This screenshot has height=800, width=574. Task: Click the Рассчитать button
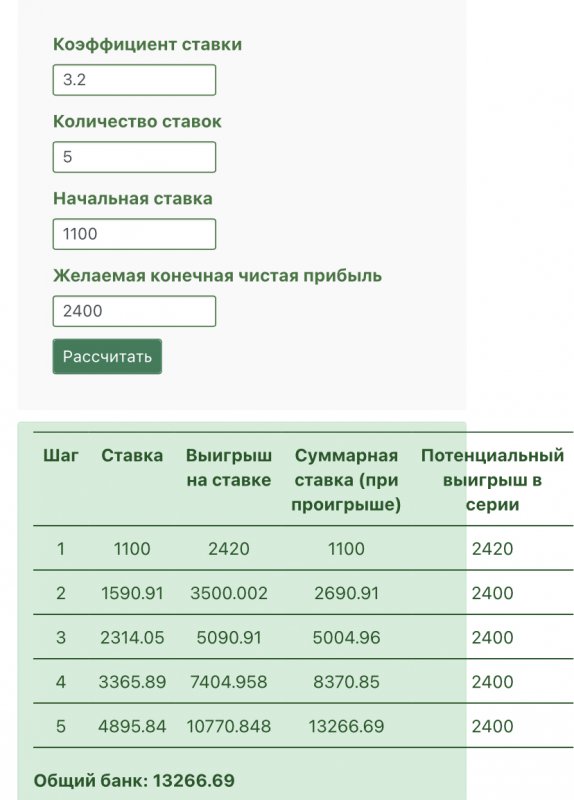107,356
